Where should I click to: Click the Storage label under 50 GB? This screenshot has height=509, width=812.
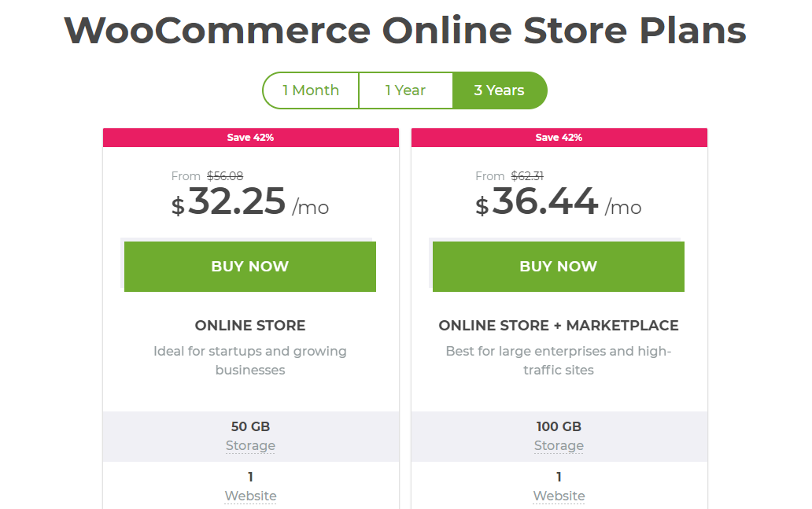click(250, 446)
